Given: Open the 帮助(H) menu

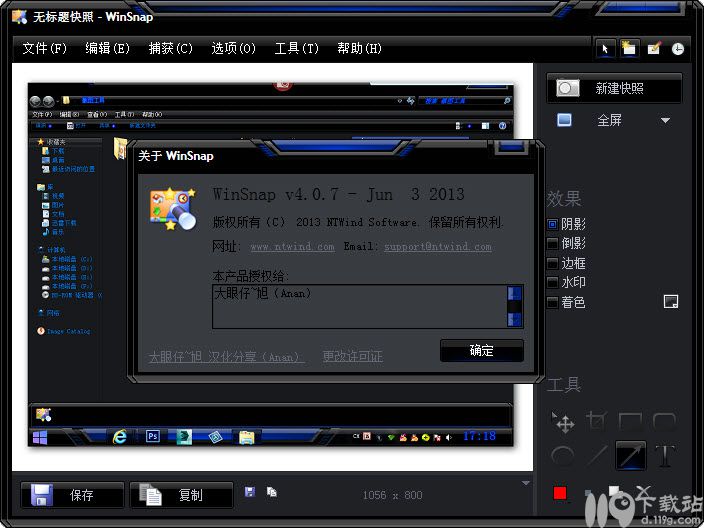Looking at the screenshot, I should pyautogui.click(x=359, y=48).
